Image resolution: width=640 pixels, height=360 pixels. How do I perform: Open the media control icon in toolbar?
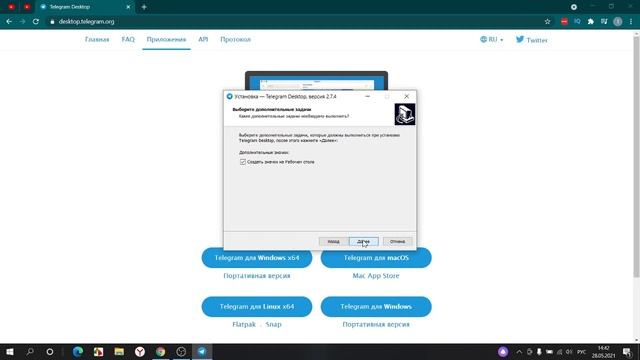[604, 22]
